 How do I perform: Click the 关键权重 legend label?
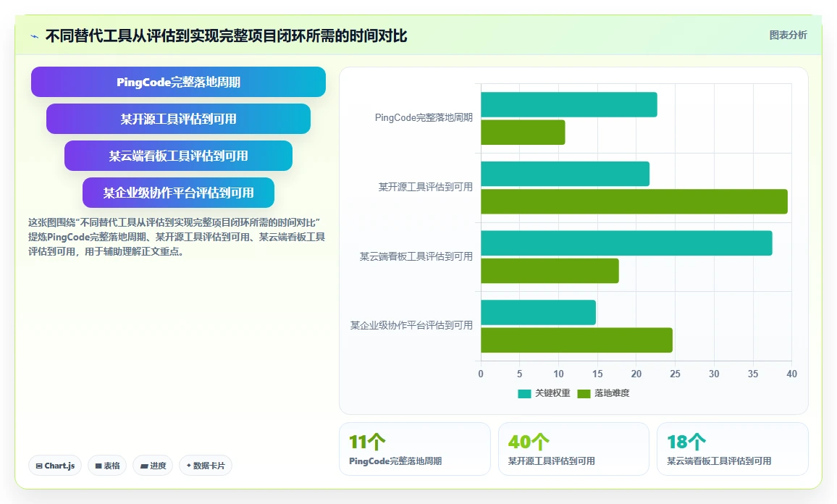(x=552, y=393)
